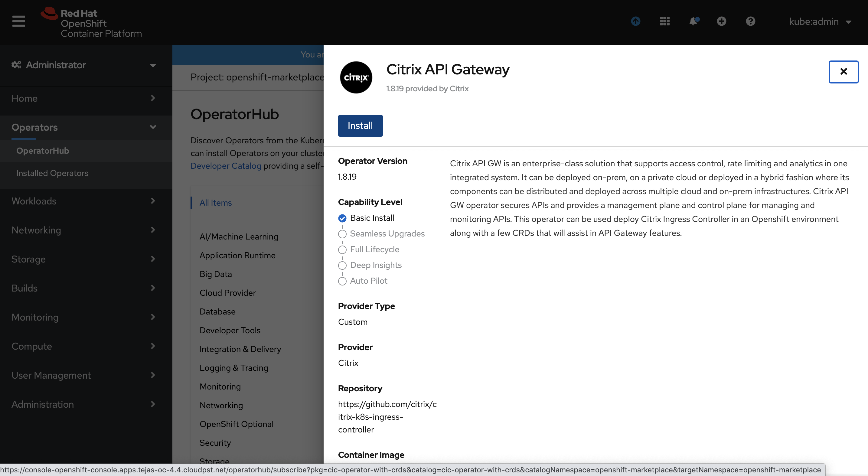The width and height of the screenshot is (868, 476).
Task: Open the application launcher grid icon
Action: coord(664,21)
